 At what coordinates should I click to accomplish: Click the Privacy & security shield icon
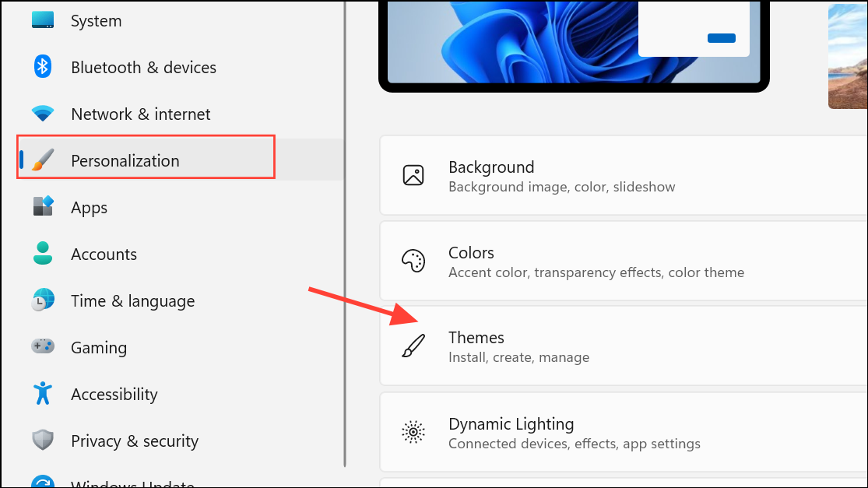coord(43,441)
